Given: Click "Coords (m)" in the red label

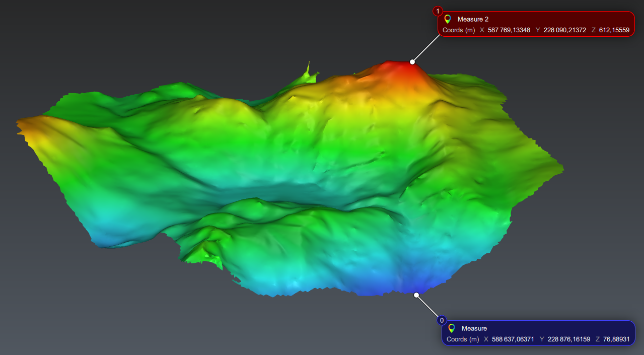Looking at the screenshot, I should click(x=458, y=30).
